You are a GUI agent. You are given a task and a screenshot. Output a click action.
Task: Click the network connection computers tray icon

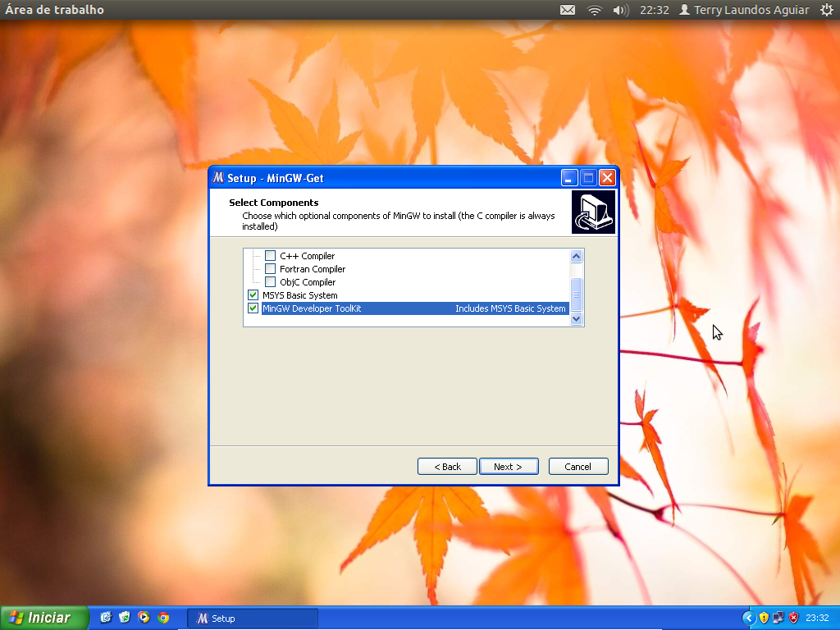click(x=778, y=619)
